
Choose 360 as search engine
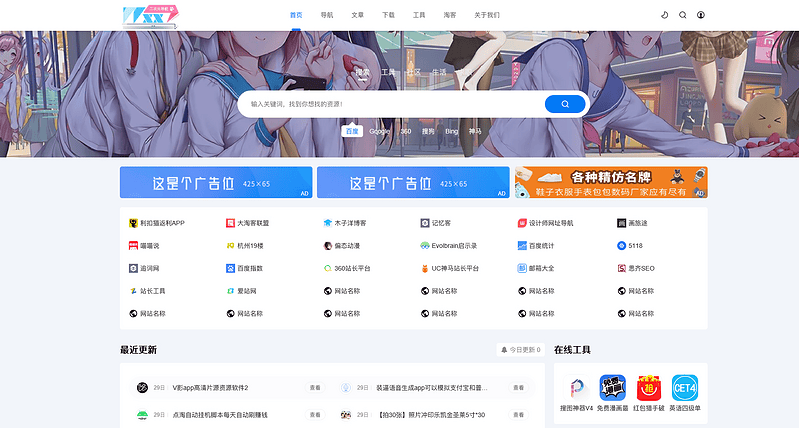(x=406, y=131)
